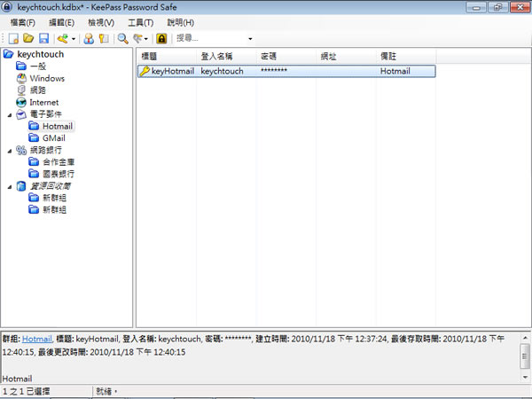Viewport: 532px width, 399px height.
Task: Click the Find magnifier icon
Action: coord(123,39)
